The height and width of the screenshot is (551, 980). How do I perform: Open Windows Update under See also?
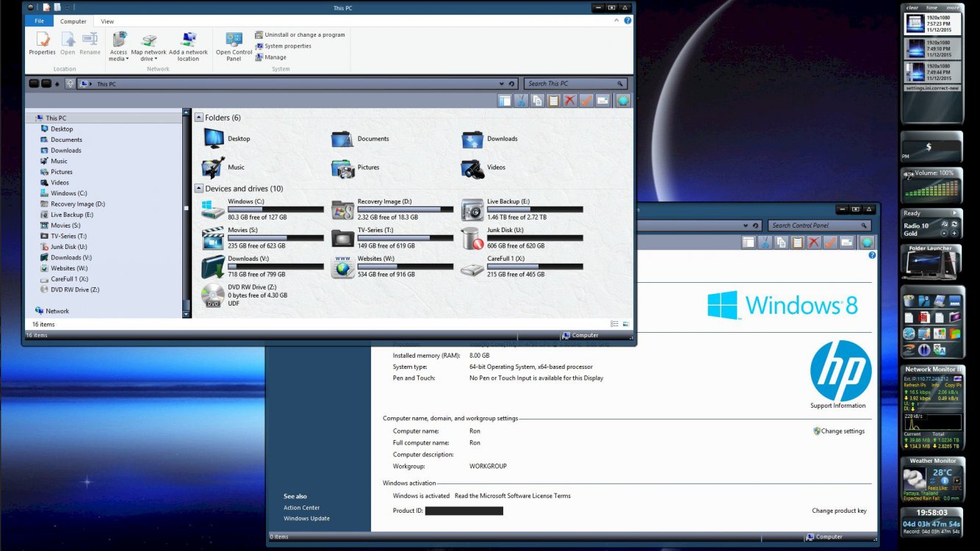[307, 519]
